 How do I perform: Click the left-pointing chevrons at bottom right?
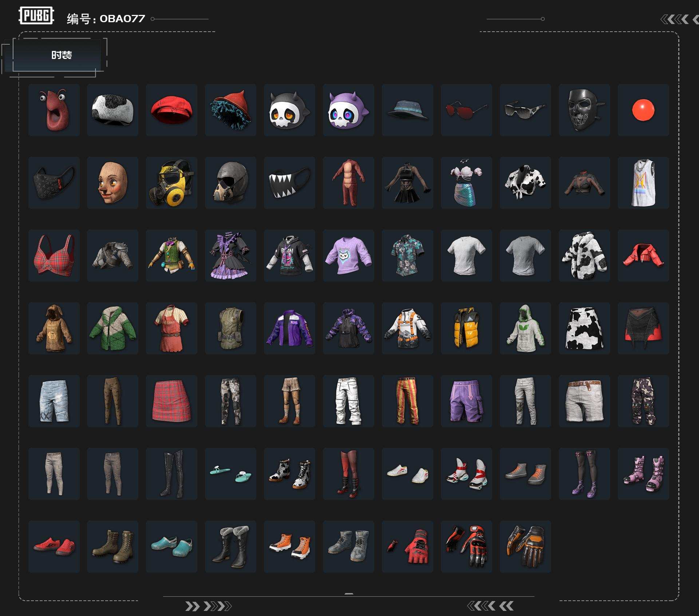tap(490, 606)
